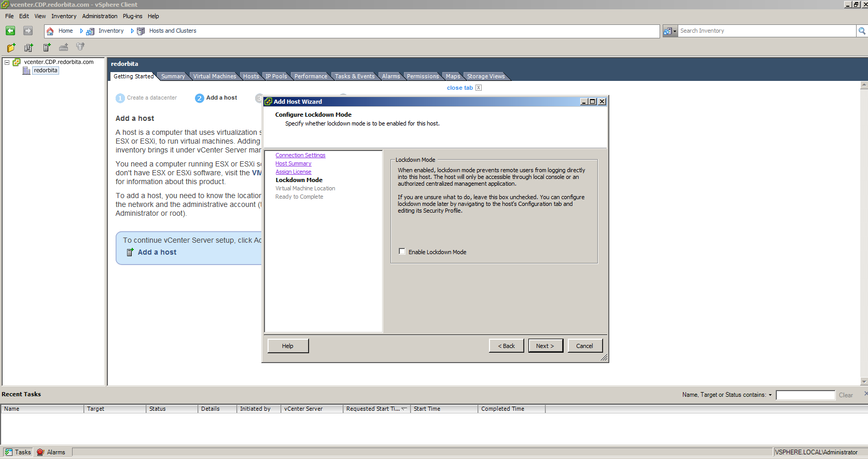The image size is (868, 459).
Task: Open the Administration menu
Action: click(x=100, y=16)
